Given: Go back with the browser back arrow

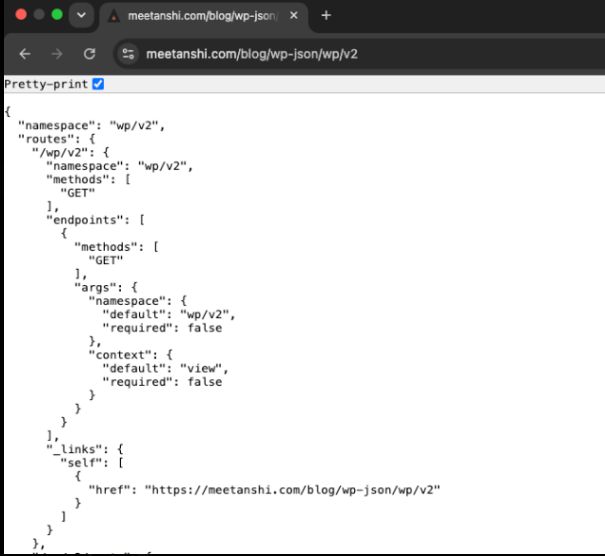Looking at the screenshot, I should coord(25,54).
